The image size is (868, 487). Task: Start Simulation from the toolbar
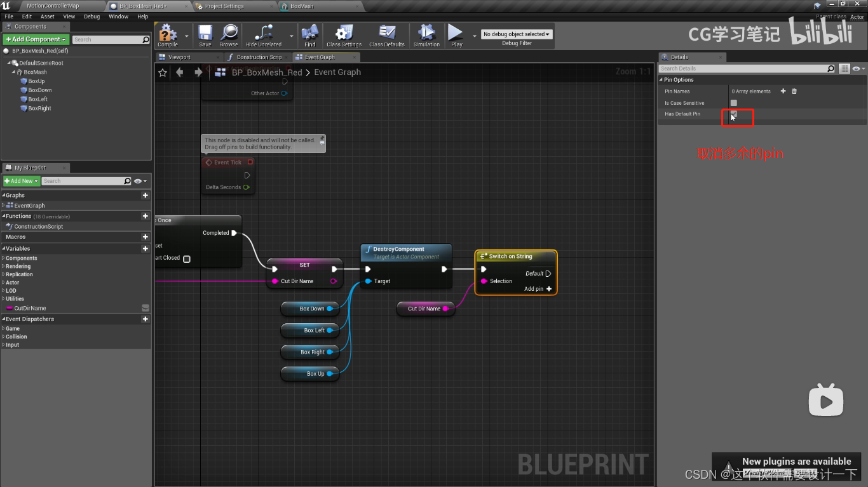[426, 36]
